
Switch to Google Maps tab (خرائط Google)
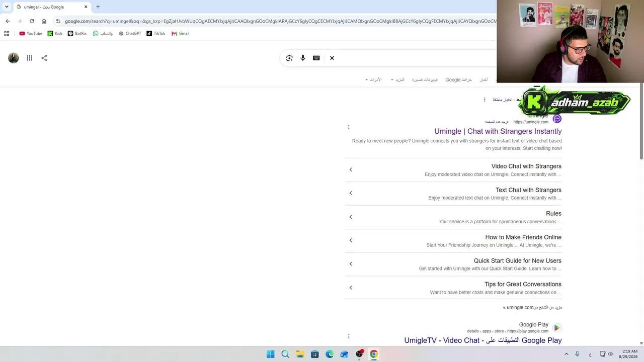click(458, 80)
